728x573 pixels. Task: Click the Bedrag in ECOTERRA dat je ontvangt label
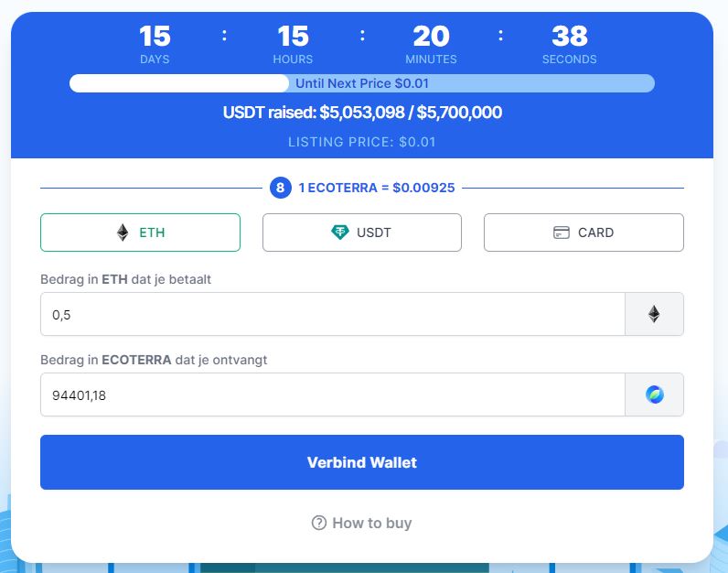[x=154, y=360]
